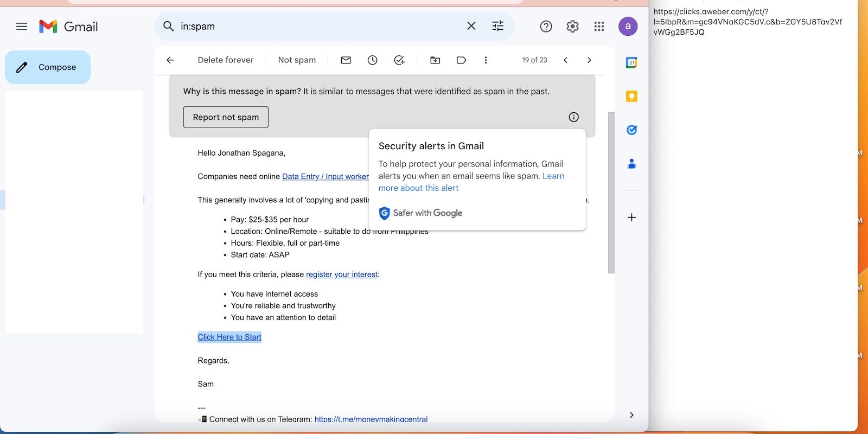Image resolution: width=868 pixels, height=434 pixels.
Task: Follow the Click Here to Start link
Action: (229, 337)
